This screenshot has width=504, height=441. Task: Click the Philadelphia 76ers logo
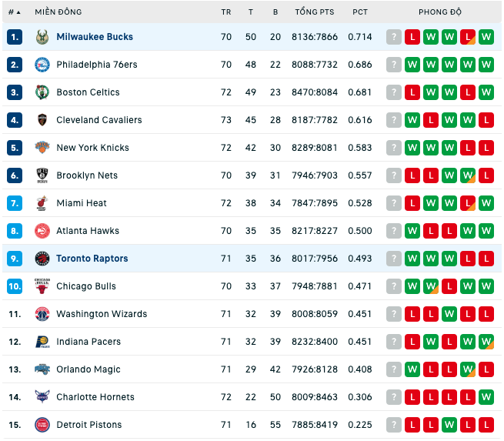[42, 65]
